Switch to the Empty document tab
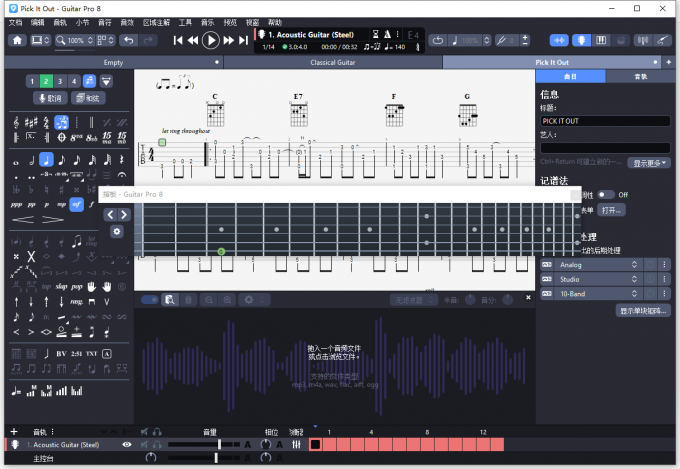Viewport: 680px width, 469px height. (114, 62)
